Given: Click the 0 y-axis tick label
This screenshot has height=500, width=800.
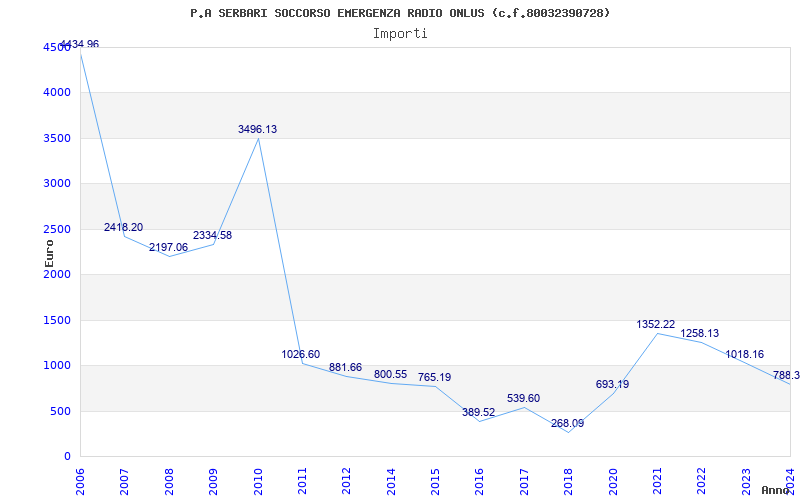Looking at the screenshot, I should pyautogui.click(x=67, y=456).
